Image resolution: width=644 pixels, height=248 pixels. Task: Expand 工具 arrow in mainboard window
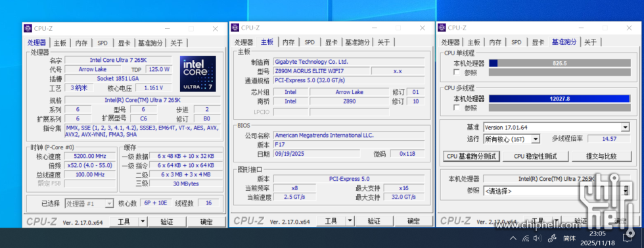[x=350, y=221]
